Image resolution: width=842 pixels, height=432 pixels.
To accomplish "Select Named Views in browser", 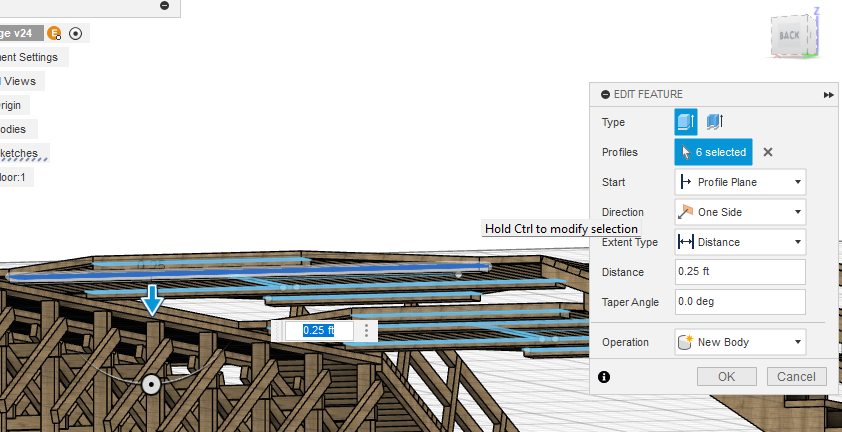I will coord(21,81).
